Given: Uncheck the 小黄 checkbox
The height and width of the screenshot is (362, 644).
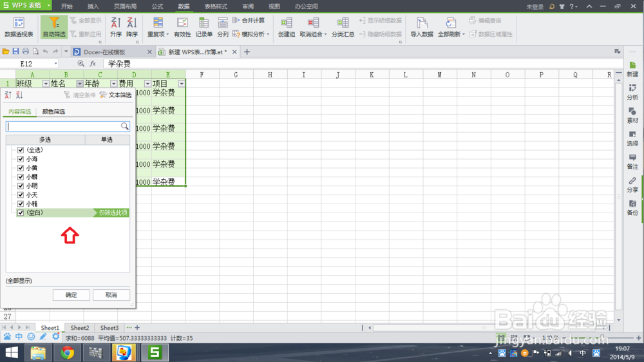Looking at the screenshot, I should pos(21,168).
